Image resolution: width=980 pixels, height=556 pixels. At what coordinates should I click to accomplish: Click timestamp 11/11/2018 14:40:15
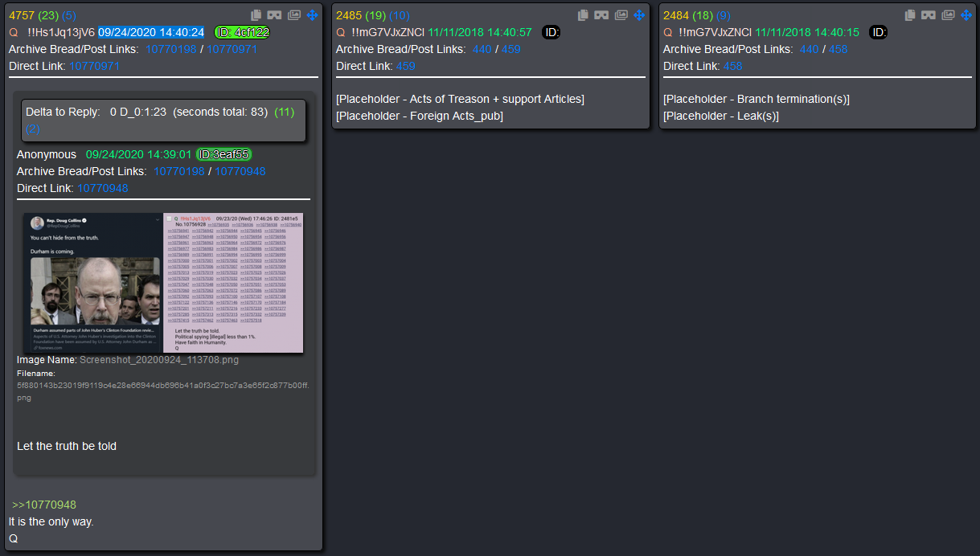coord(807,32)
